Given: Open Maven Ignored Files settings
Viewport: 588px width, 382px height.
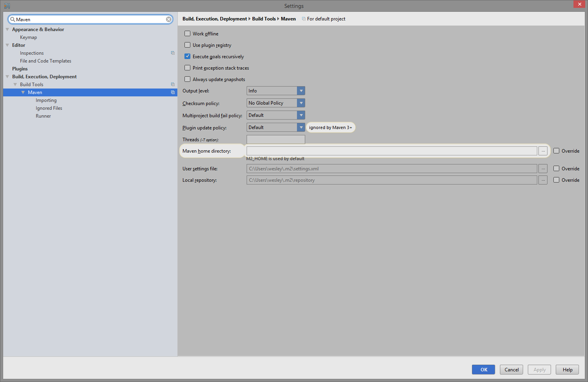Looking at the screenshot, I should (49, 108).
